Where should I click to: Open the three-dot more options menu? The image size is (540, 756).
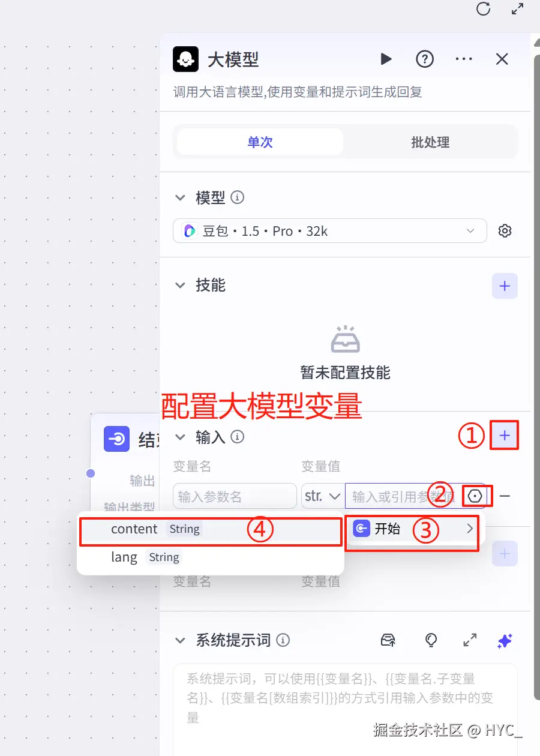(464, 59)
